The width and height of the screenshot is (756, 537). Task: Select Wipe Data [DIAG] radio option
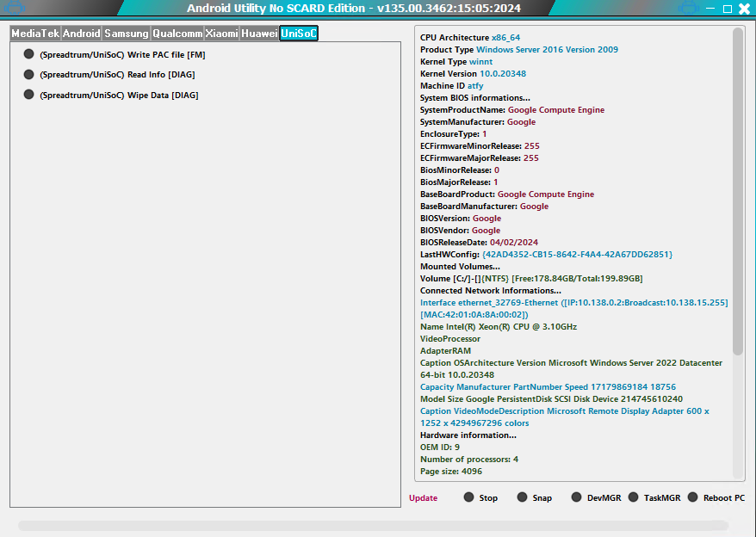click(29, 96)
